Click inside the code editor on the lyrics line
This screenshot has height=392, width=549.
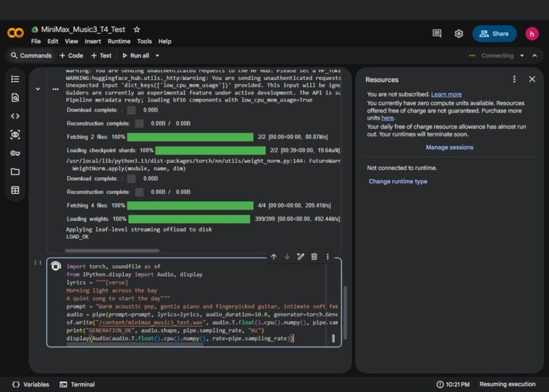(x=98, y=283)
